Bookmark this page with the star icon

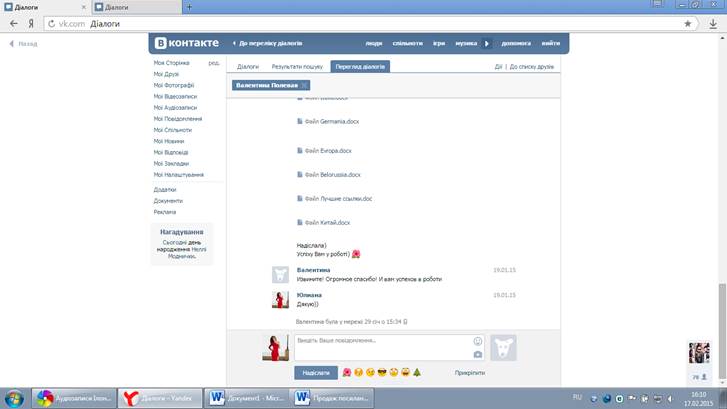click(688, 24)
